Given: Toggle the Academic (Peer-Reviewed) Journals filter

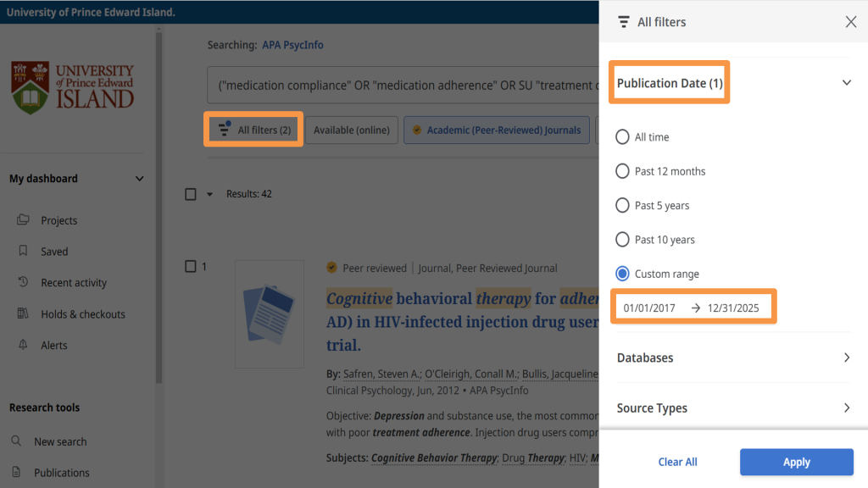Looking at the screenshot, I should click(497, 130).
